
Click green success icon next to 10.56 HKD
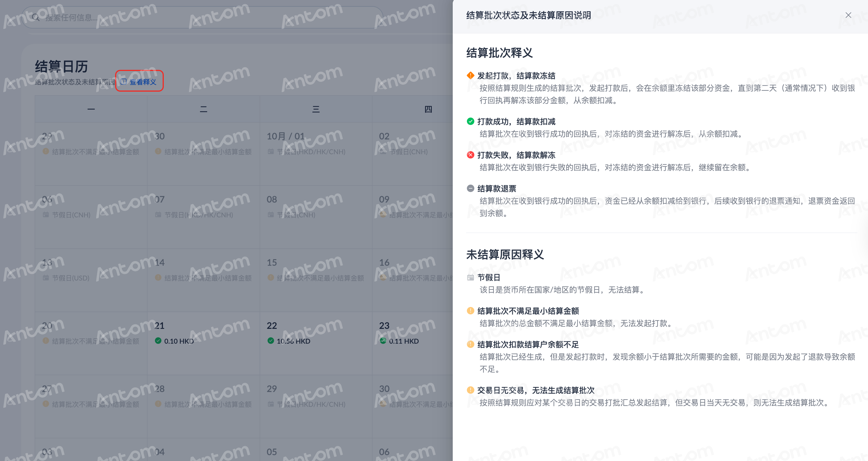point(271,341)
